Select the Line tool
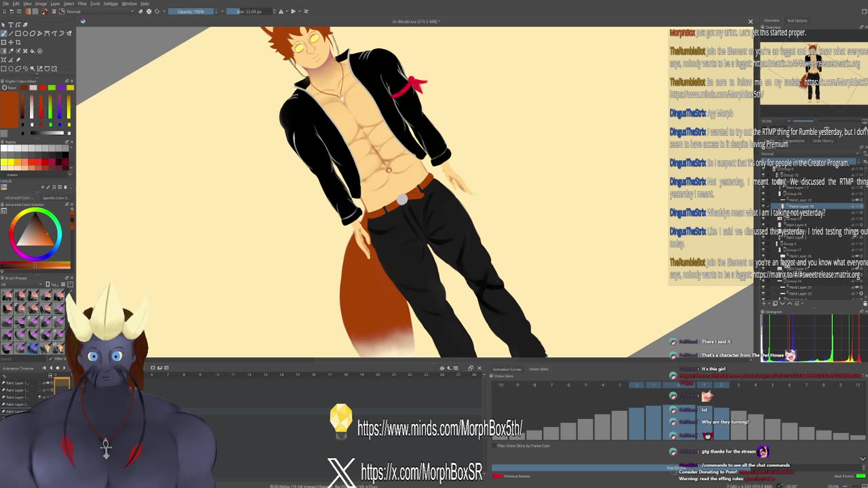Viewport: 868px width, 488px height. [x=11, y=33]
